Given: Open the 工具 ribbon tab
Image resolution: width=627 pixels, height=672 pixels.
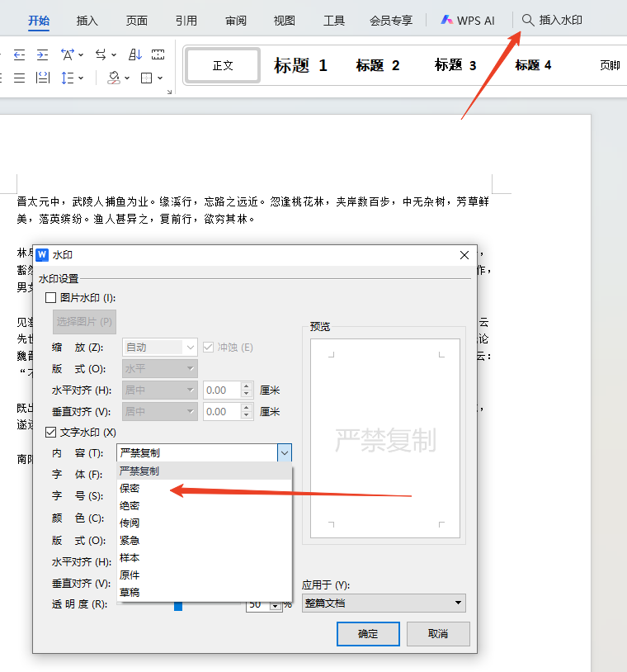Looking at the screenshot, I should click(x=334, y=21).
